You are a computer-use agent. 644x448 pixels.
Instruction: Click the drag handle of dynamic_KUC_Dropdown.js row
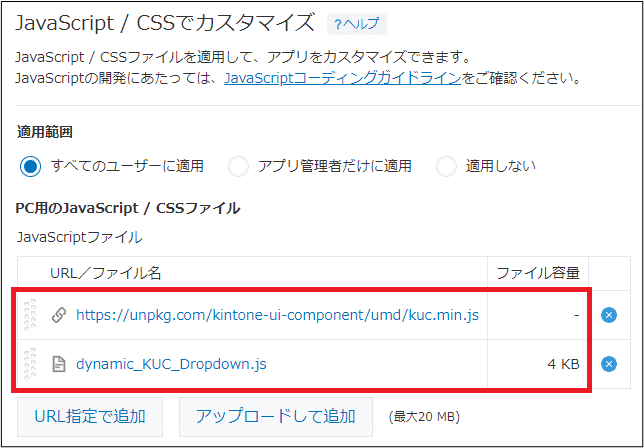tap(30, 364)
